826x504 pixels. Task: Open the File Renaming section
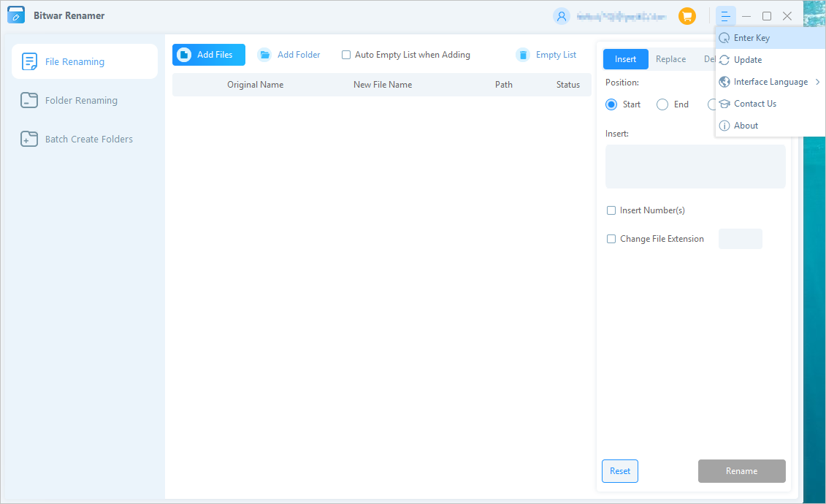point(84,61)
